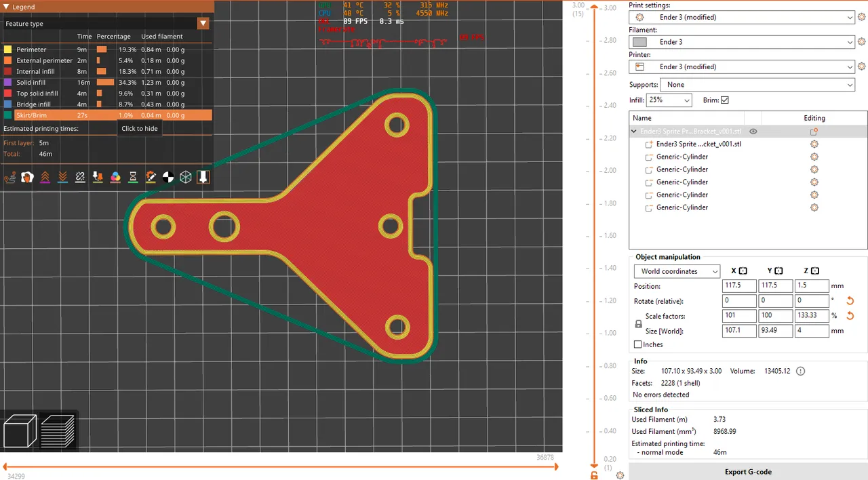Click settings gear on Ender3 Sprite ...cket_v001.stl part
Image resolution: width=868 pixels, height=480 pixels.
[x=814, y=144]
